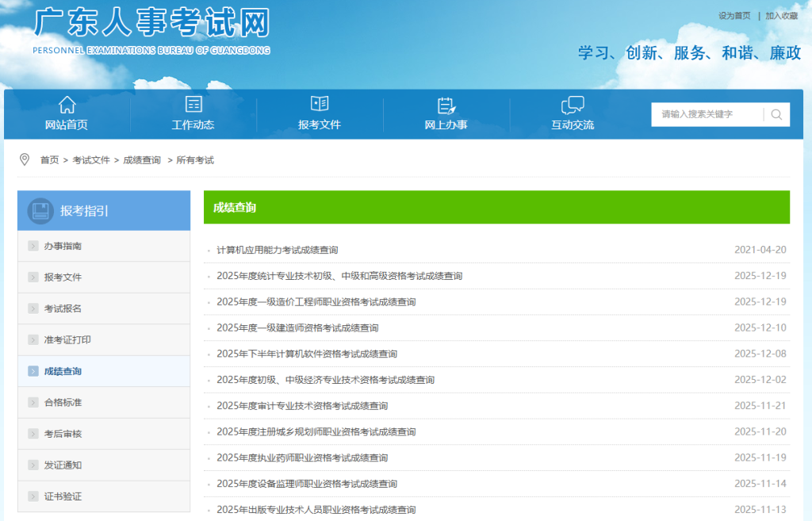Click 加入收藏 at top right
The image size is (812, 521).
[780, 15]
